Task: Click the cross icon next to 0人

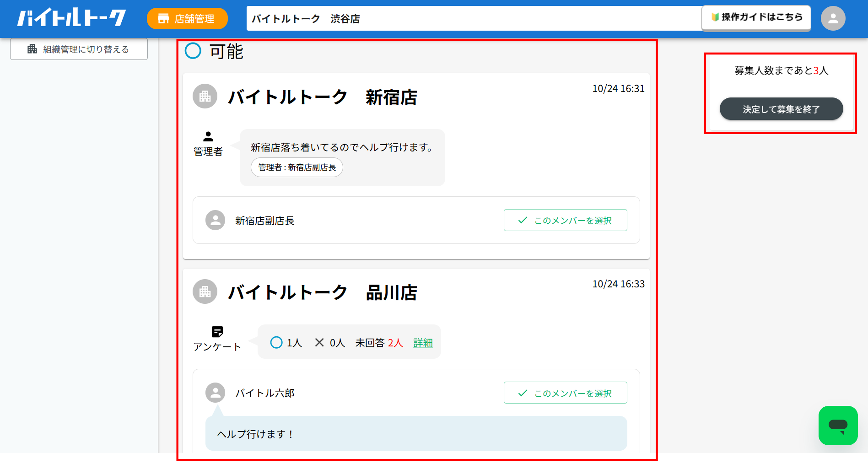Action: (x=319, y=343)
